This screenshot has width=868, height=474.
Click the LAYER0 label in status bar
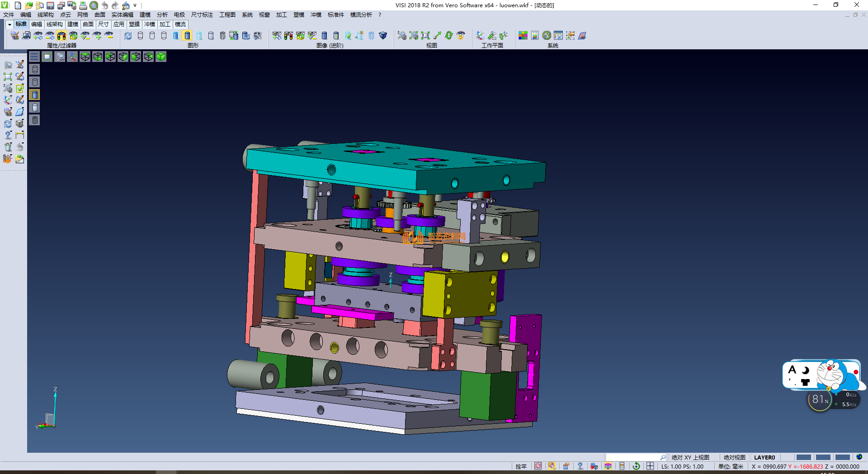(764, 457)
